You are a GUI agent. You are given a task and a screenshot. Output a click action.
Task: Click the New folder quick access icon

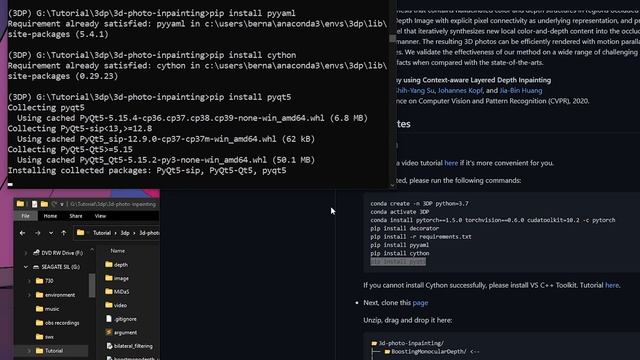click(x=44, y=204)
